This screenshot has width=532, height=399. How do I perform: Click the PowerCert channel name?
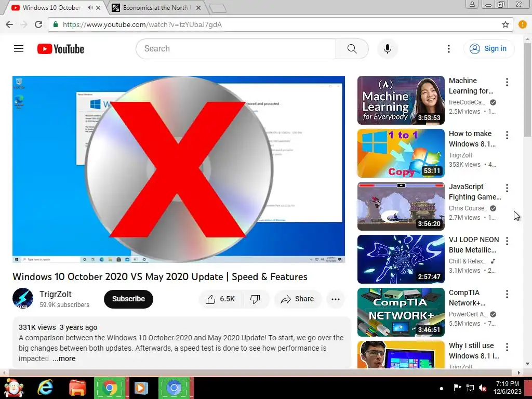pos(468,314)
